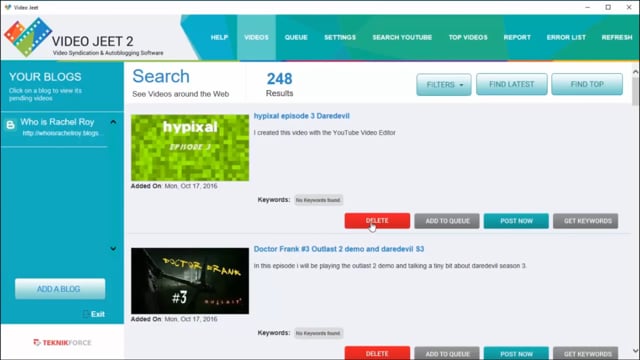Click the vertical scrollbar thumb
Image resolution: width=640 pixels, height=360 pixels.
[x=636, y=91]
